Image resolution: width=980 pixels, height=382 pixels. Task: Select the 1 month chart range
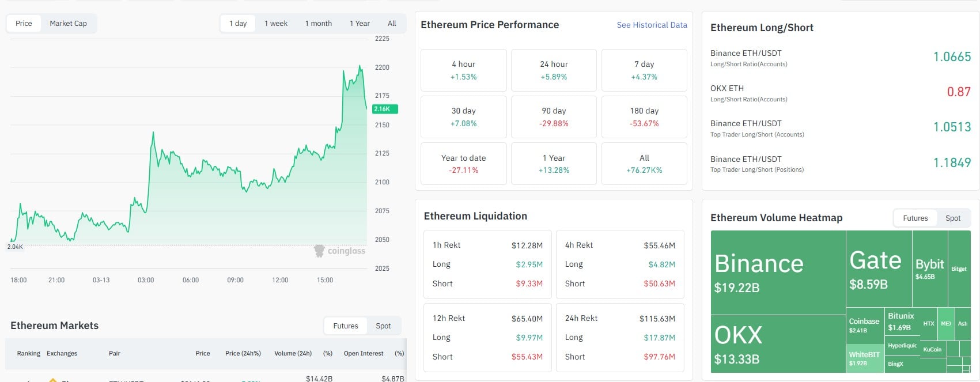(319, 23)
